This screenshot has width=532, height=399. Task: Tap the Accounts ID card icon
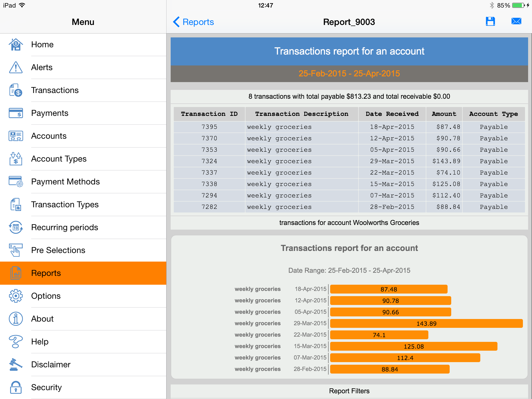click(16, 136)
